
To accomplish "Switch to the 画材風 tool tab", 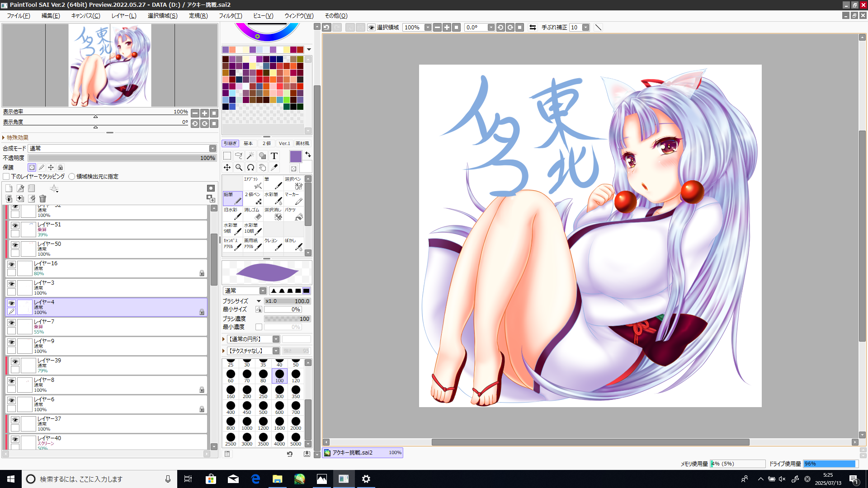I will click(x=302, y=144).
